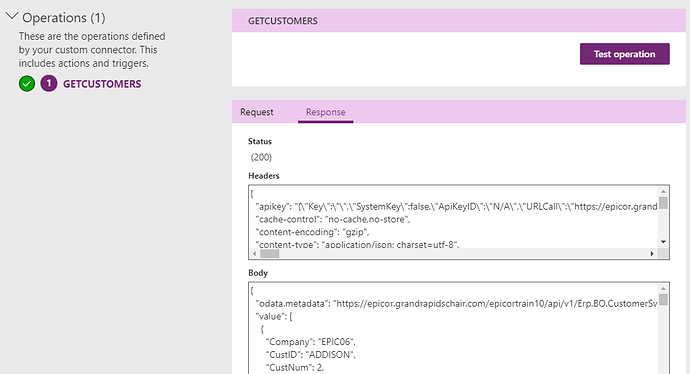Click the Headers vertical scrollbar thumb
Viewport: 690px width, 374px height.
click(x=663, y=203)
